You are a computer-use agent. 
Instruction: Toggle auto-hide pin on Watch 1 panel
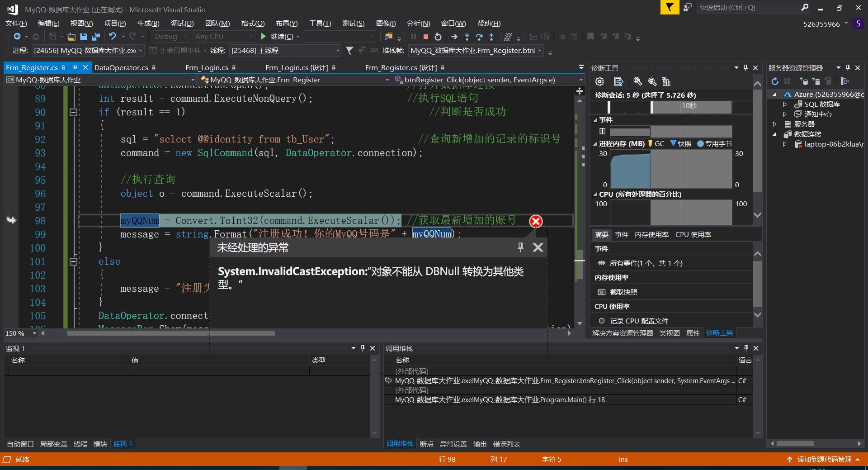pos(363,348)
